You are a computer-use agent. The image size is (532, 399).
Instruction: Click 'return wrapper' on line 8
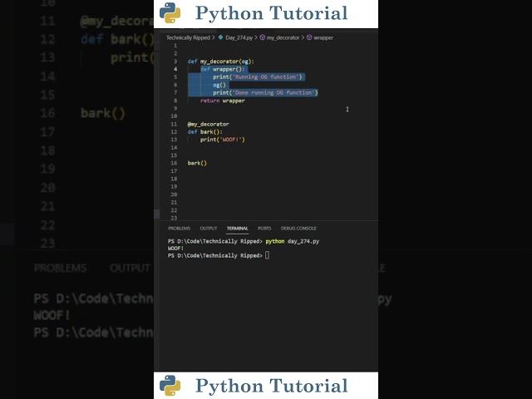[223, 101]
